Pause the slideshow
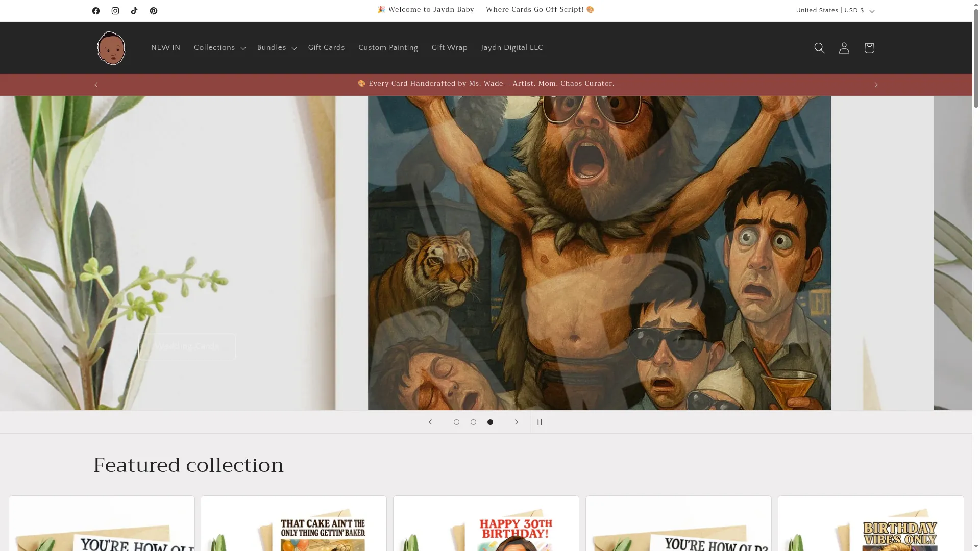The height and width of the screenshot is (551, 980). [x=540, y=422]
